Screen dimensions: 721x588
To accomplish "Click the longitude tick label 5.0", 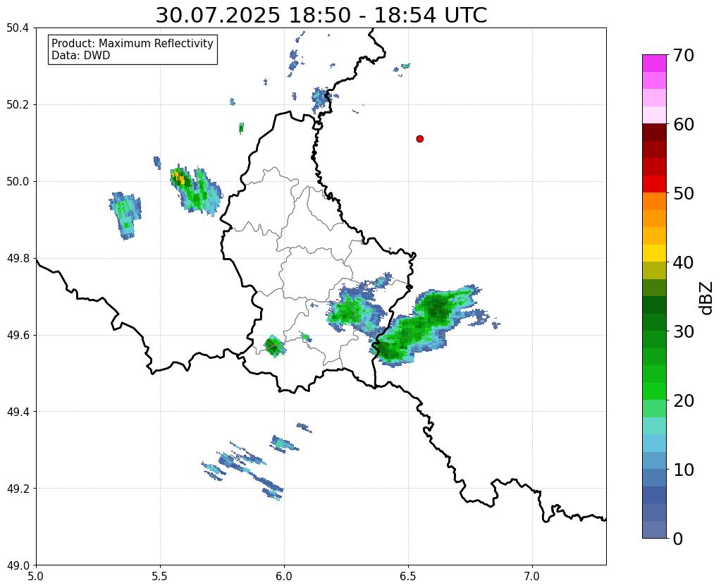I will click(36, 576).
